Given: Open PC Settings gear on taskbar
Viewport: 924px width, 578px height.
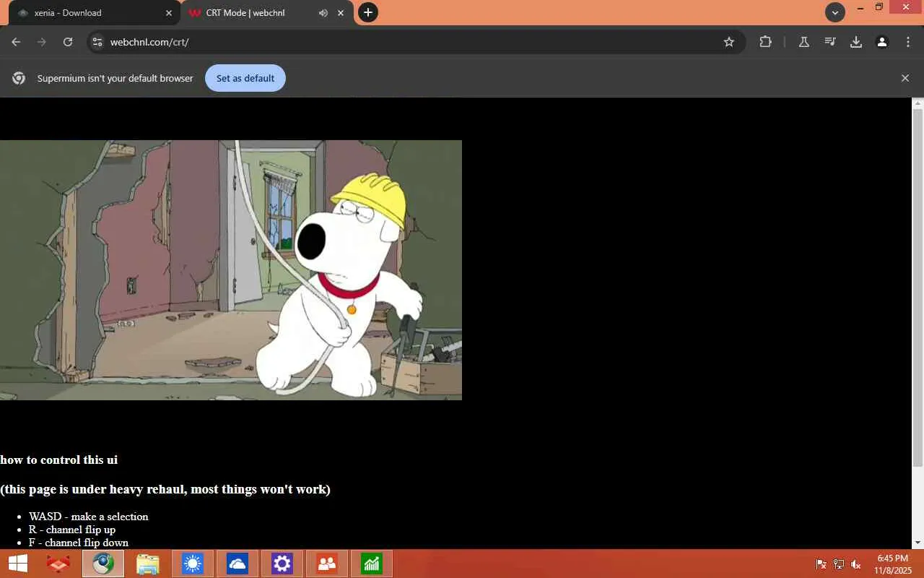Looking at the screenshot, I should [282, 564].
